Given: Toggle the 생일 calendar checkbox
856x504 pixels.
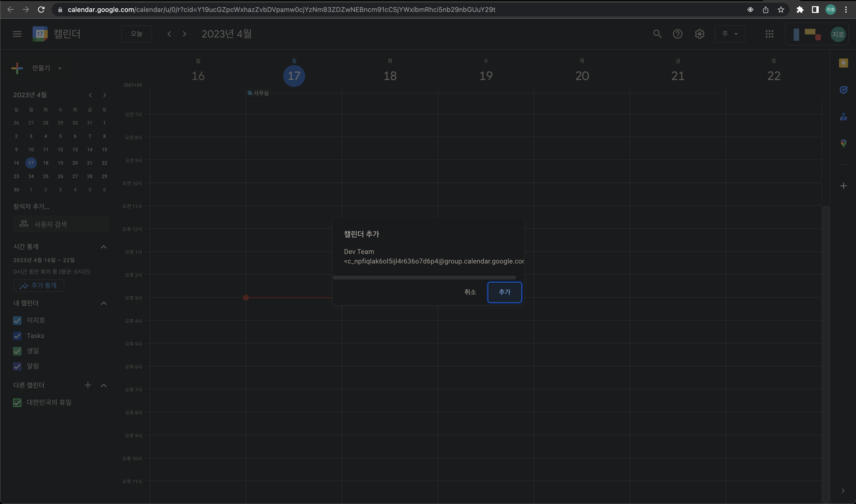Looking at the screenshot, I should click(17, 351).
